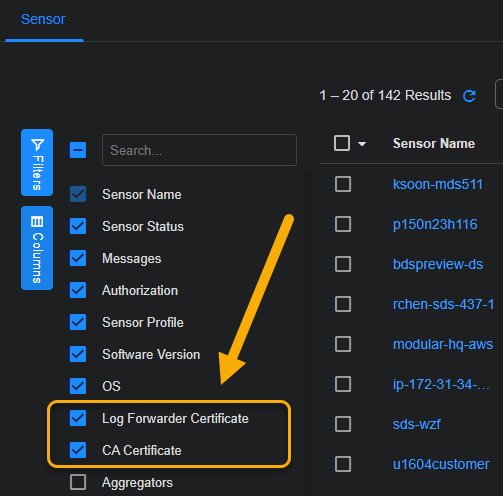Open the Filters side panel

click(x=37, y=162)
